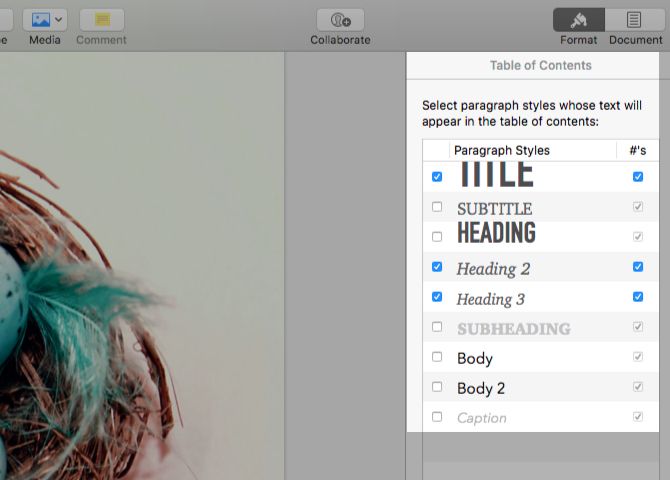
Task: Enable the Heading paragraph style checkbox
Action: 437,237
